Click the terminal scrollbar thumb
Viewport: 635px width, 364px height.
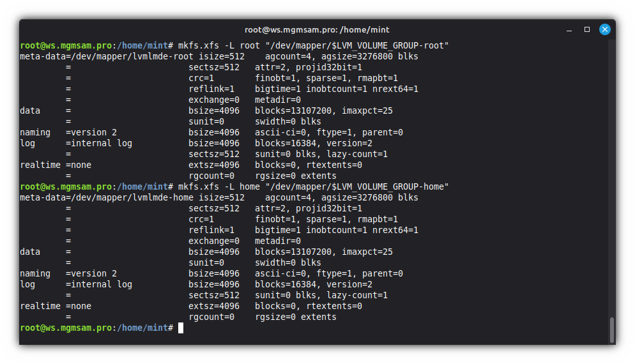(x=611, y=330)
